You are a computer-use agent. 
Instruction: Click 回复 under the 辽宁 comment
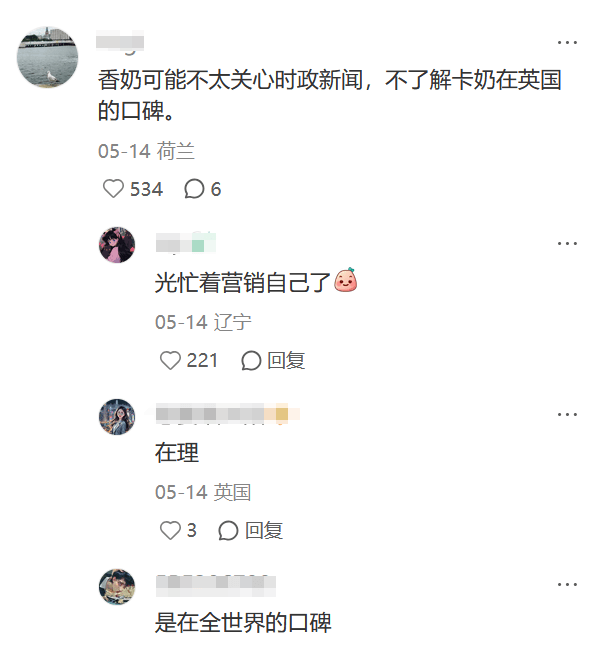286,361
